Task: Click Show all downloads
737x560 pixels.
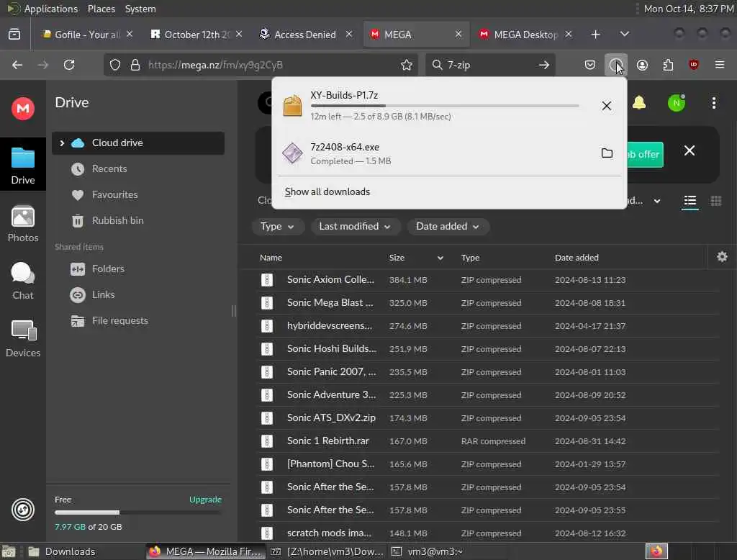Action: (x=327, y=192)
